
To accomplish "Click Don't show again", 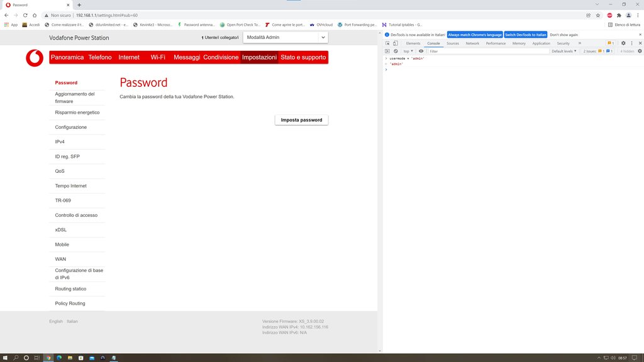I will 564,35.
